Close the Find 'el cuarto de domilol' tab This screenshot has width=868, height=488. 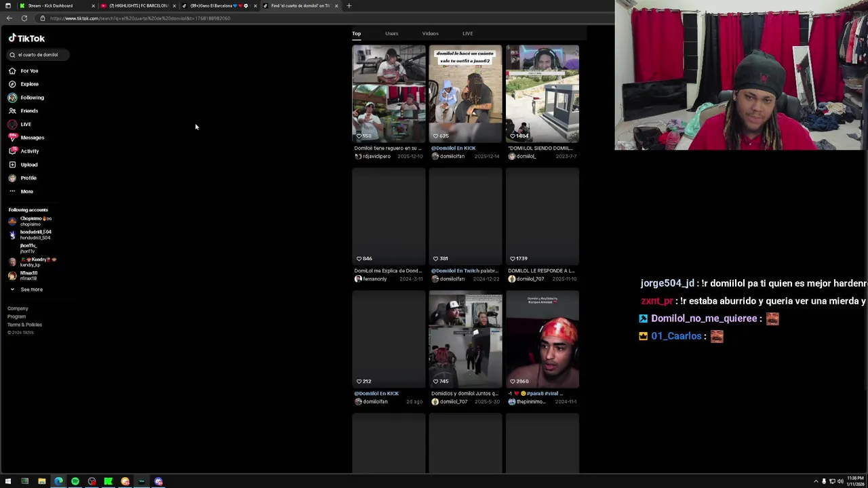pos(336,5)
